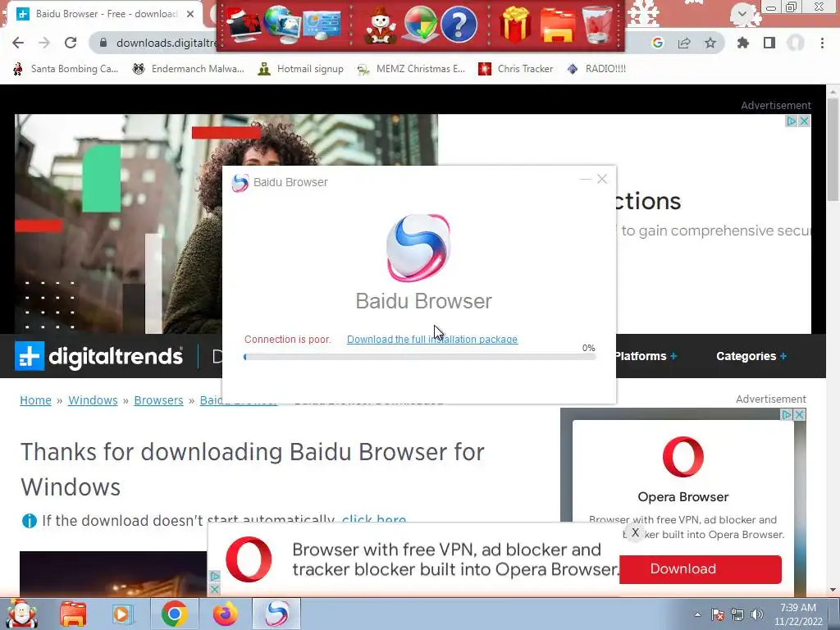Click the address bar URL field
The width and height of the screenshot is (840, 630).
point(166,43)
